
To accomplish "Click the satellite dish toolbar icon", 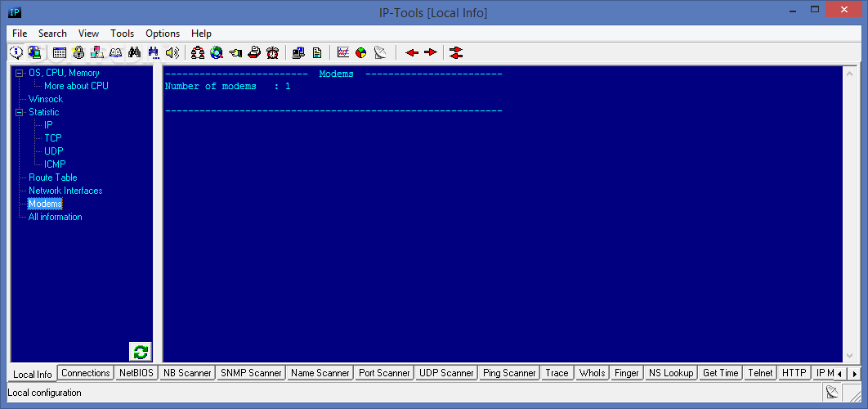I will click(x=380, y=52).
